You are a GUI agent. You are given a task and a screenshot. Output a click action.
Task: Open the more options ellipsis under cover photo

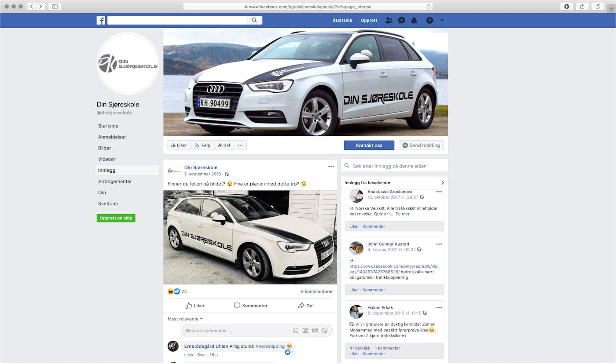point(240,145)
